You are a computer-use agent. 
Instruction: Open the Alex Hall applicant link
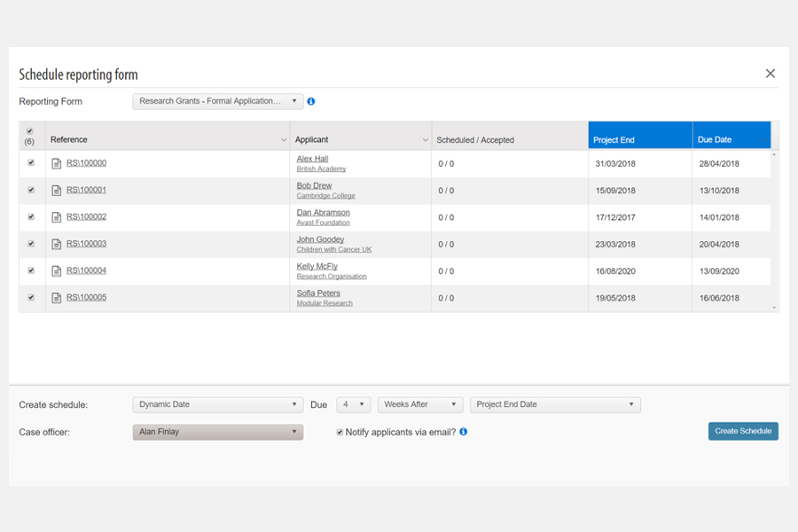pos(312,159)
